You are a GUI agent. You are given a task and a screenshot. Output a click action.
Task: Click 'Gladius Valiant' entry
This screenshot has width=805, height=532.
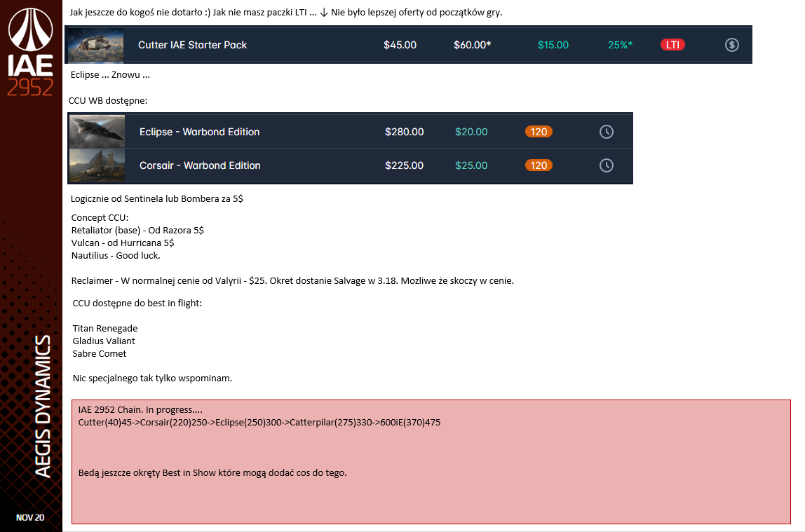tap(104, 341)
